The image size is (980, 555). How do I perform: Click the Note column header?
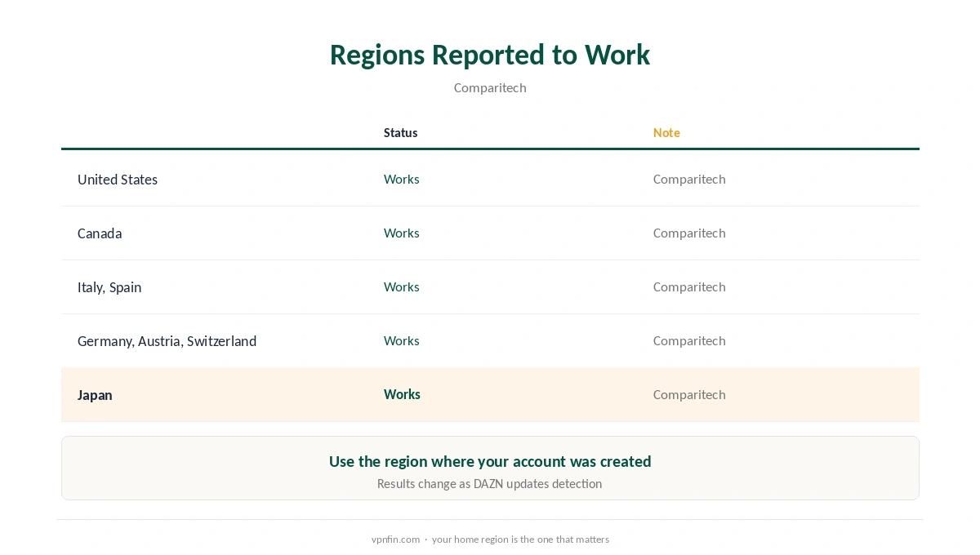pyautogui.click(x=666, y=132)
